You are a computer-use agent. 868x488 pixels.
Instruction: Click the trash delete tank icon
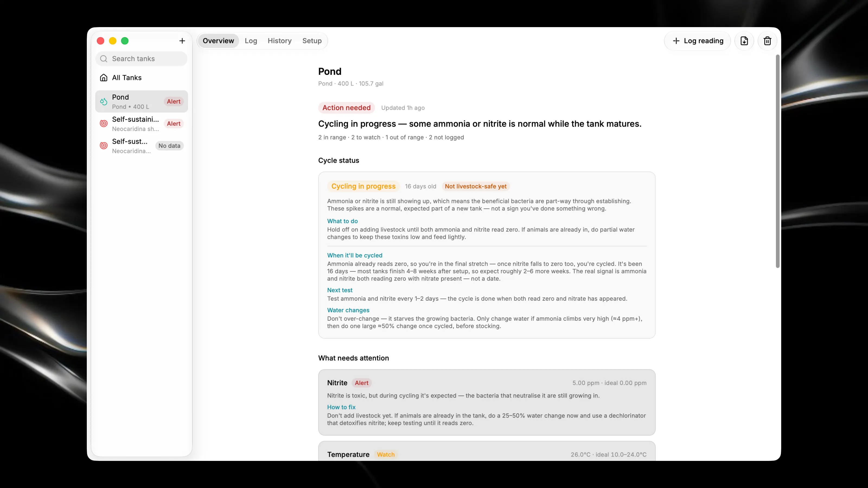coord(767,41)
